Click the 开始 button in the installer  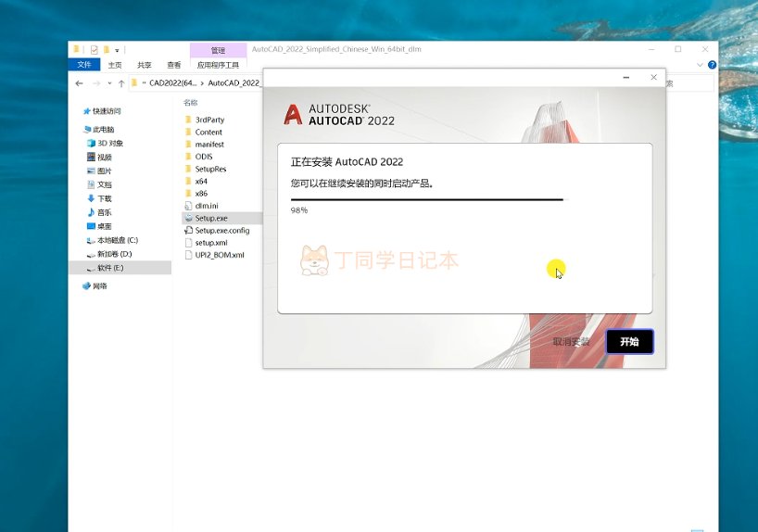629,341
